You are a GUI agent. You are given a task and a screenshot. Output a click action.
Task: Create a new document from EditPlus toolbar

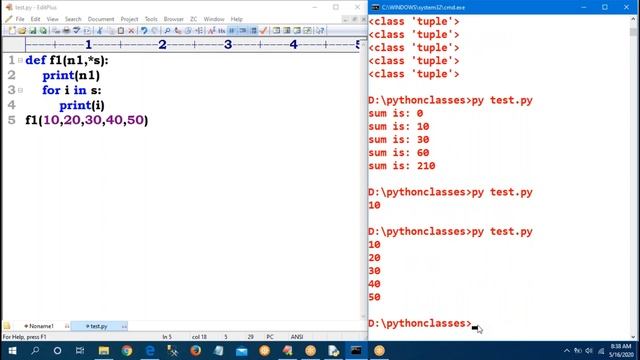click(x=12, y=31)
